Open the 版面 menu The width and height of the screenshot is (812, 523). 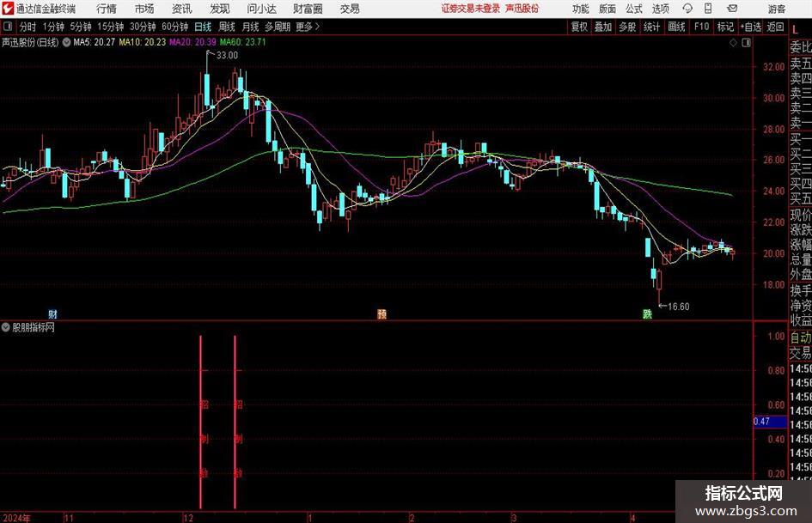607,9
